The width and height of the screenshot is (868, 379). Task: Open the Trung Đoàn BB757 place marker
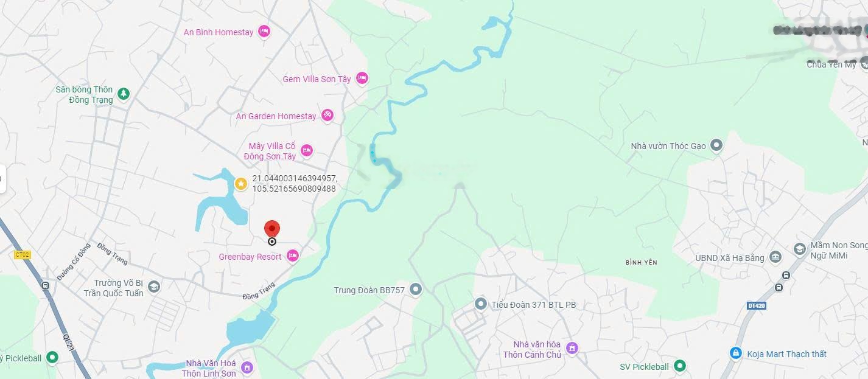click(416, 290)
